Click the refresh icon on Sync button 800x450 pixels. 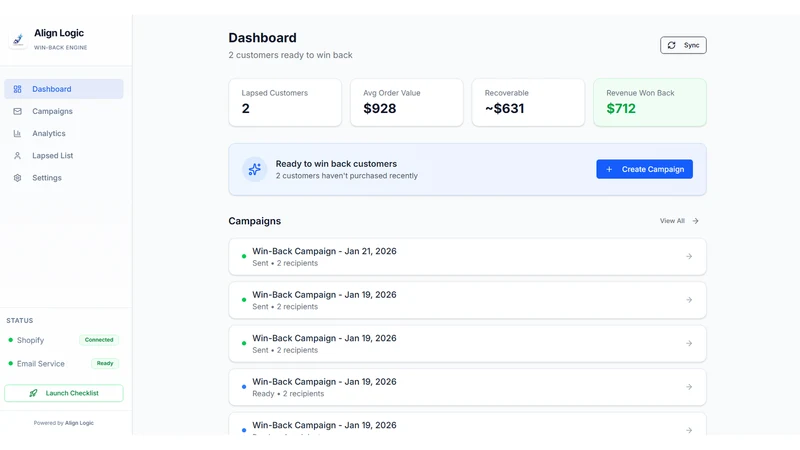(671, 45)
